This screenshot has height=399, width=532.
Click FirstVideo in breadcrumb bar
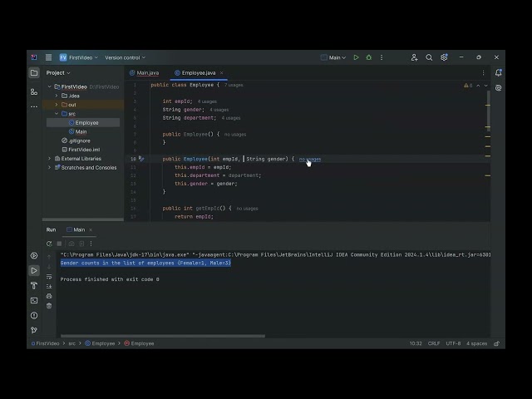click(46, 343)
